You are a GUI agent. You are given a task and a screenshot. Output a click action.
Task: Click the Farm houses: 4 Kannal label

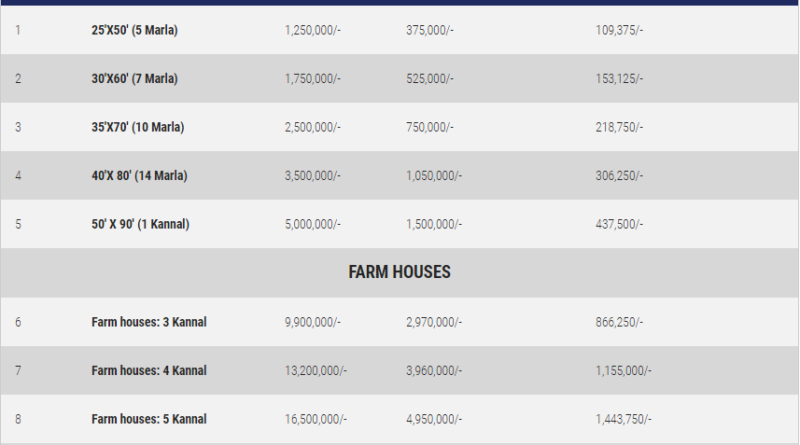click(x=149, y=370)
